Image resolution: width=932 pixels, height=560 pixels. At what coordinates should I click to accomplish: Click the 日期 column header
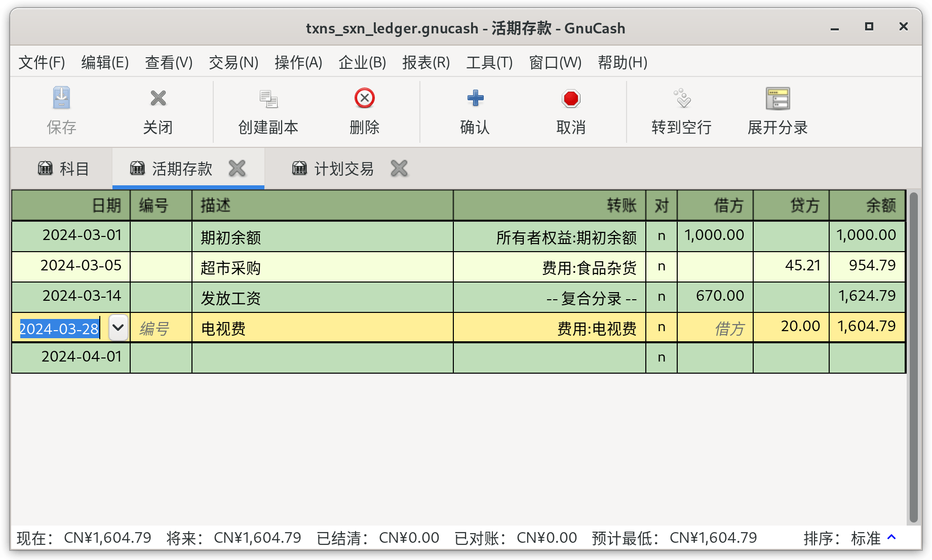coord(71,206)
